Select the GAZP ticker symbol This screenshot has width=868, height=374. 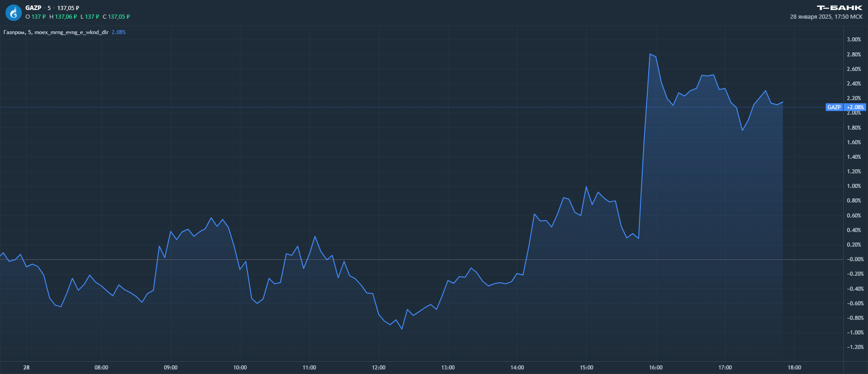(x=33, y=8)
